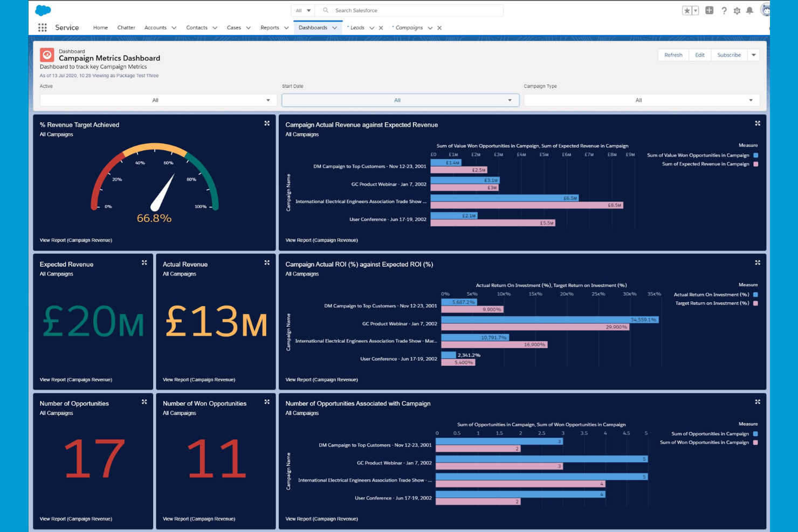The width and height of the screenshot is (798, 532).
Task: Click Actual Return On Investment legend swatch
Action: pyautogui.click(x=755, y=295)
